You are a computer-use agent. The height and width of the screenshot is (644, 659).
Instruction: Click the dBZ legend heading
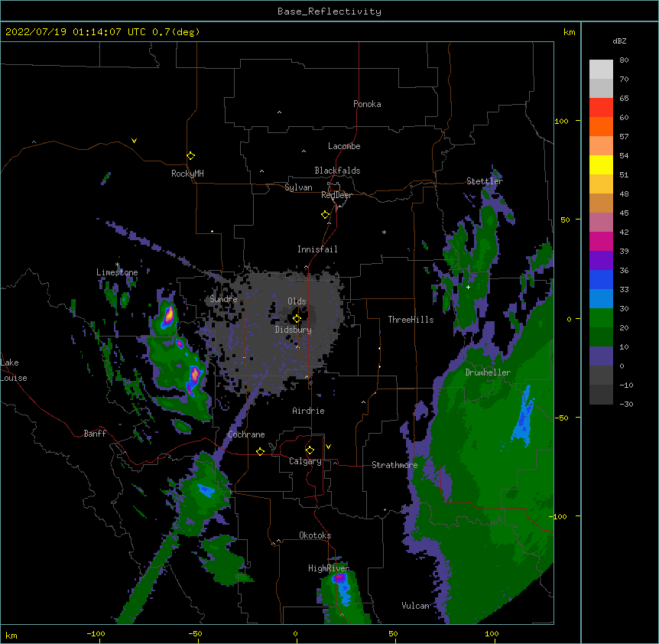pyautogui.click(x=619, y=41)
